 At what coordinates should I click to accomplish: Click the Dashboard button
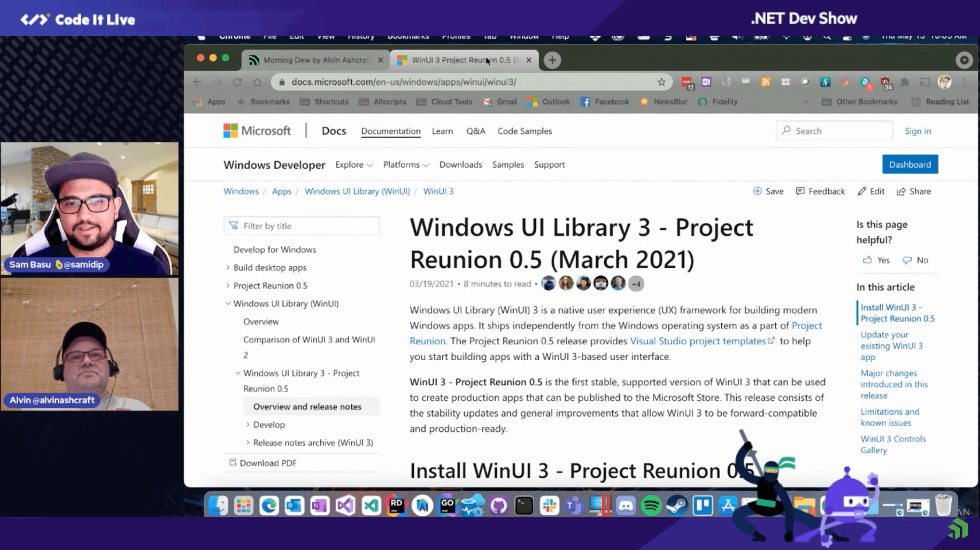tap(910, 164)
